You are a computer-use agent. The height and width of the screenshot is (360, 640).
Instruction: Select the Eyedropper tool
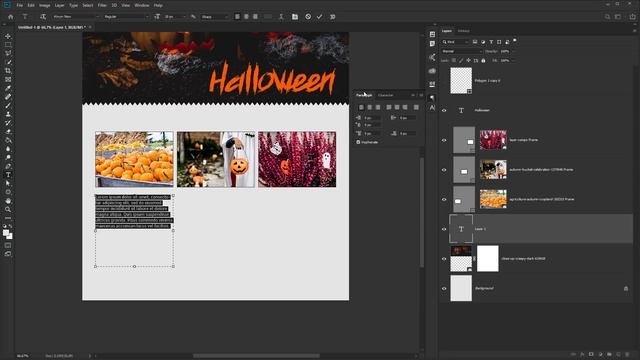pos(8,88)
